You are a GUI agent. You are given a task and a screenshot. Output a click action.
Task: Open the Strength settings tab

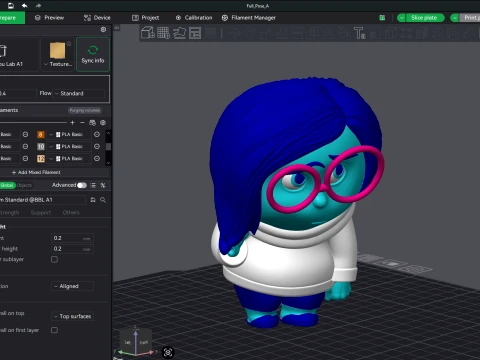click(9, 212)
